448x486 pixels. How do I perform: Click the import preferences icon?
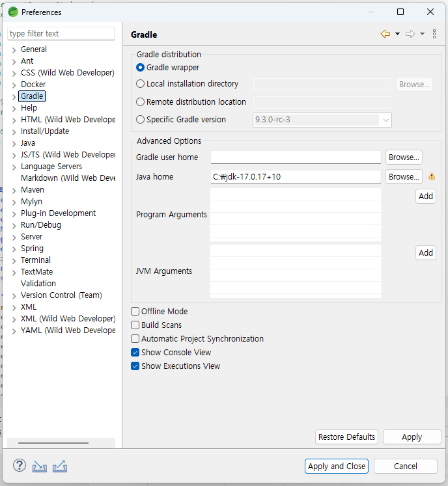click(40, 466)
